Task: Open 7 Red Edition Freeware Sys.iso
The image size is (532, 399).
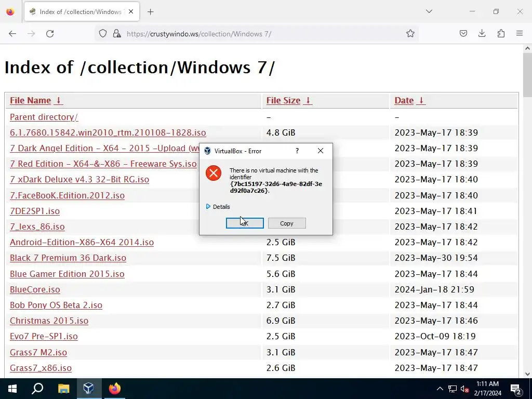Action: 103,164
